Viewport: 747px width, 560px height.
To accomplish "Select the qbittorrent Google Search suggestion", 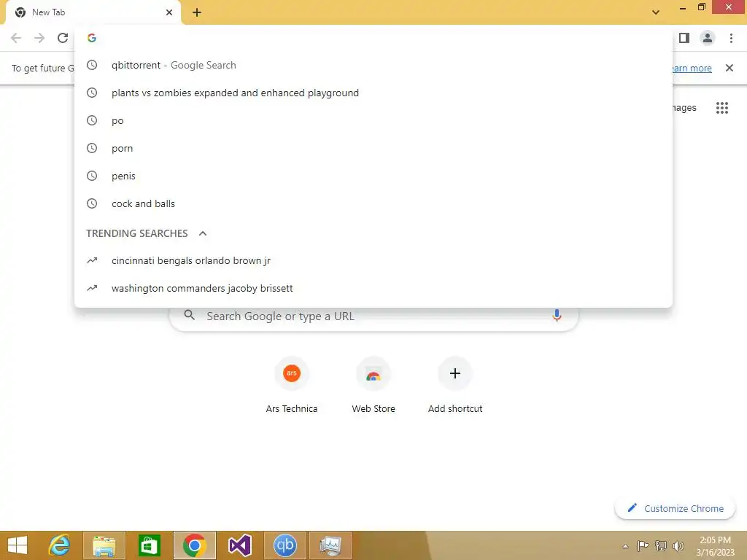I will 373,65.
